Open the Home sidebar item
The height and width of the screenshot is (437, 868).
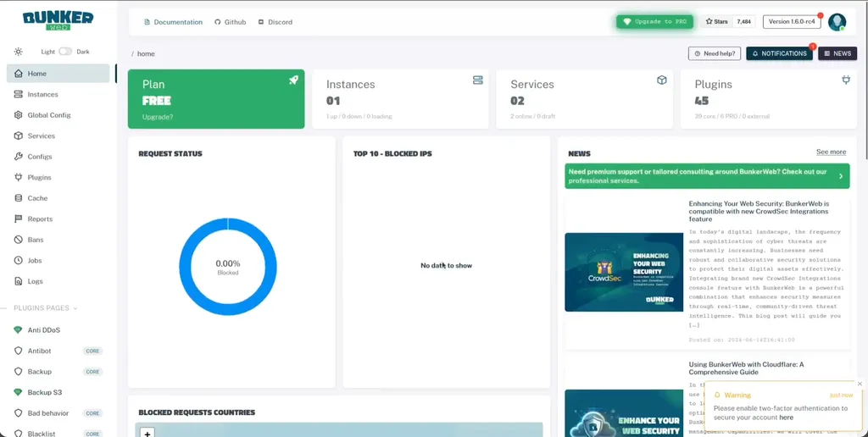coord(58,74)
